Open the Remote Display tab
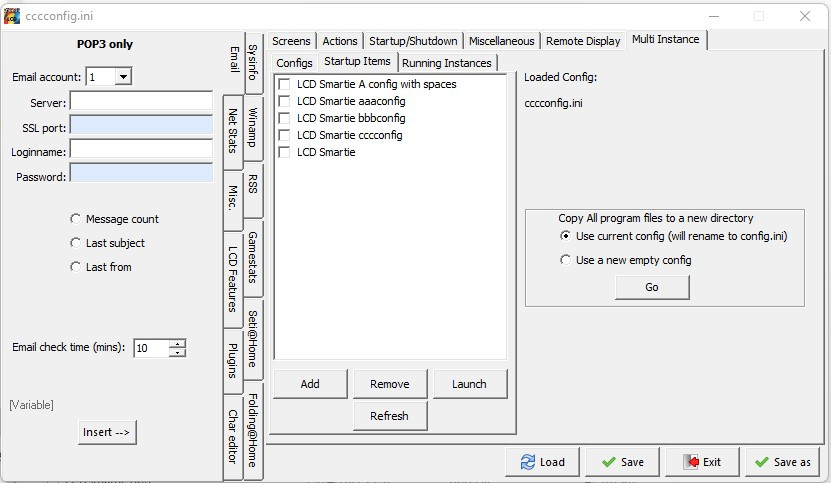The image size is (831, 483). pyautogui.click(x=583, y=41)
